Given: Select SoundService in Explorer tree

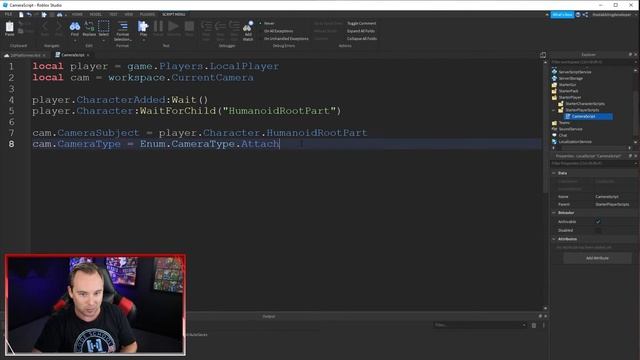Looking at the screenshot, I should 570,129.
